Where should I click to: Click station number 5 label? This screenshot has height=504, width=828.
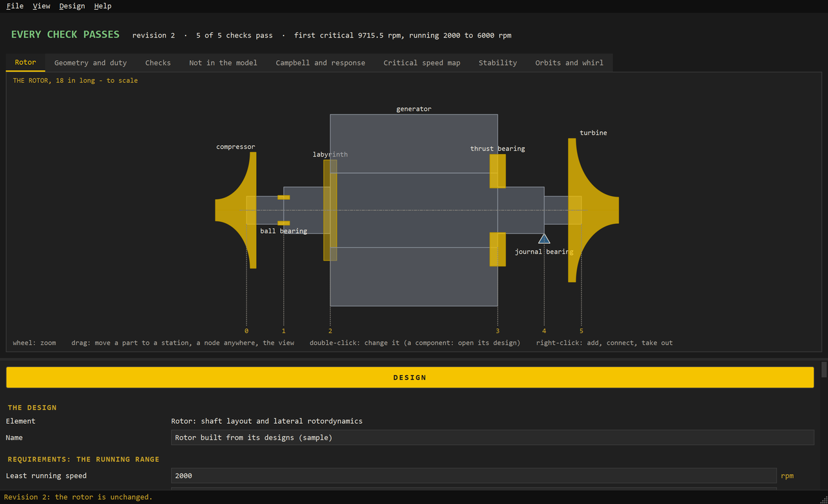pyautogui.click(x=581, y=331)
